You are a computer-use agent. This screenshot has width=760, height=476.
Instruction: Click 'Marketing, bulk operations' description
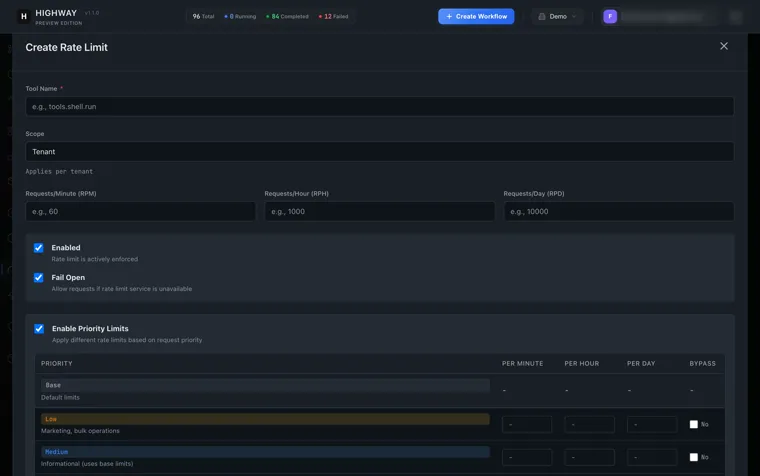tap(80, 431)
